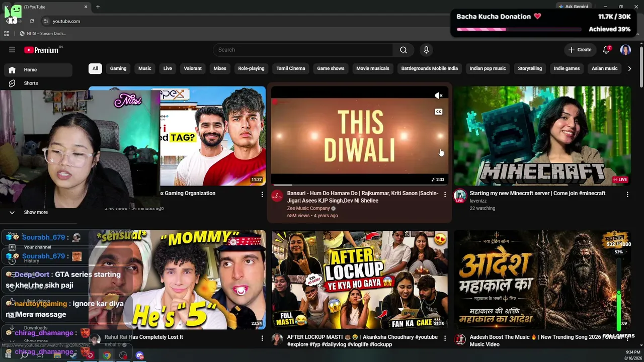Click the Bansuri preview progress bar
This screenshot has width=644, height=362.
click(x=359, y=185)
